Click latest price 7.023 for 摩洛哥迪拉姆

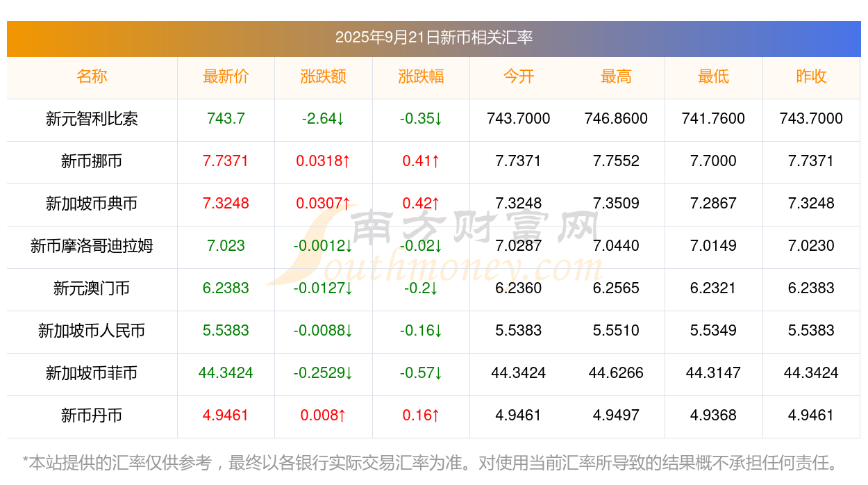pos(226,246)
